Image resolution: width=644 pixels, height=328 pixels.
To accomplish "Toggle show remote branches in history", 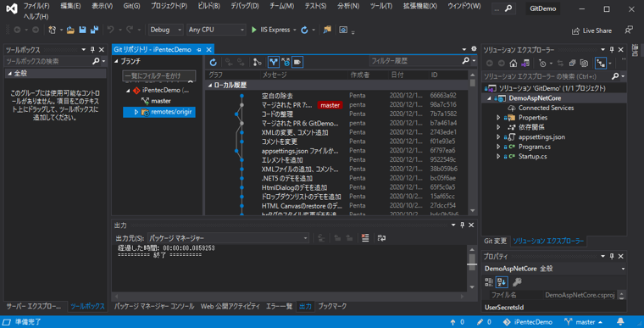I will [x=286, y=62].
